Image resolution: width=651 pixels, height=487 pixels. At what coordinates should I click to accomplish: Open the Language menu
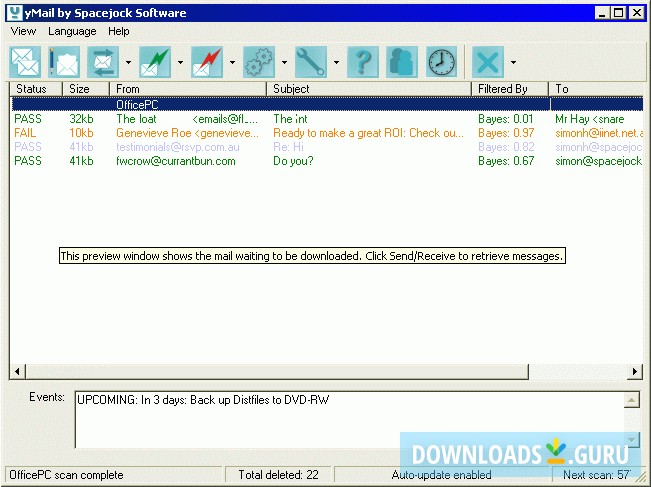tap(72, 31)
